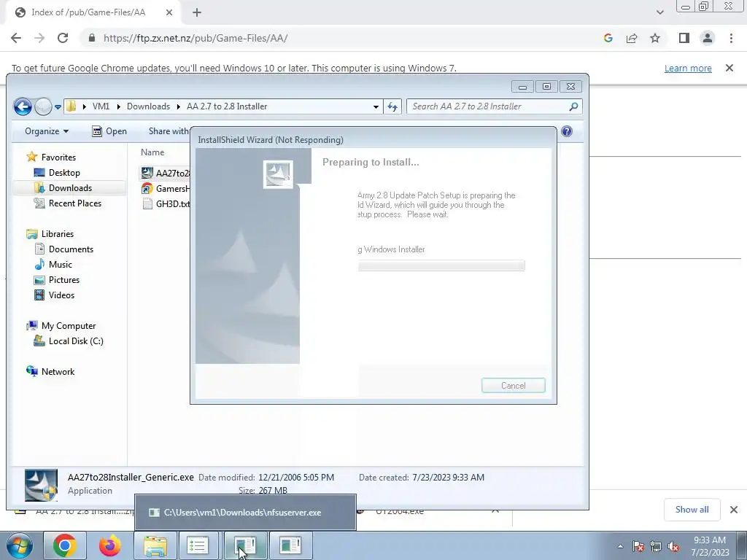This screenshot has width=747, height=560.
Task: Expand the chevron after VM1 in breadcrumb
Action: (118, 106)
